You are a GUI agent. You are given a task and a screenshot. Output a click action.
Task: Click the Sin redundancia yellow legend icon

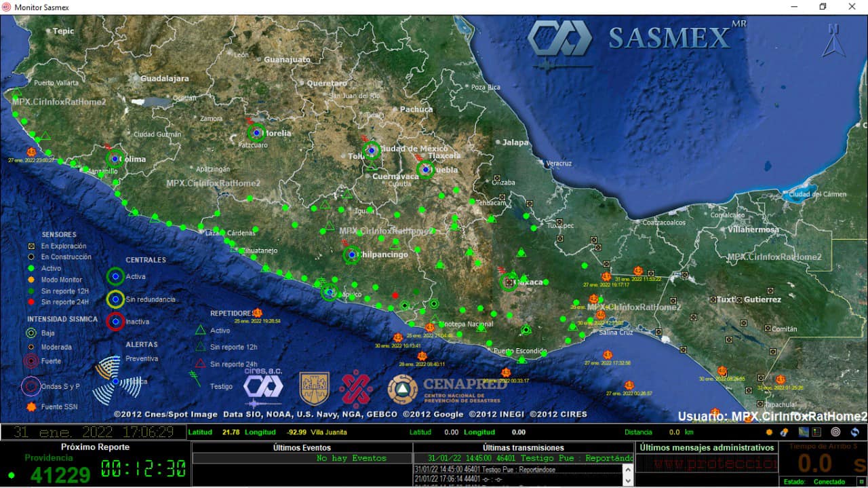pyautogui.click(x=115, y=299)
